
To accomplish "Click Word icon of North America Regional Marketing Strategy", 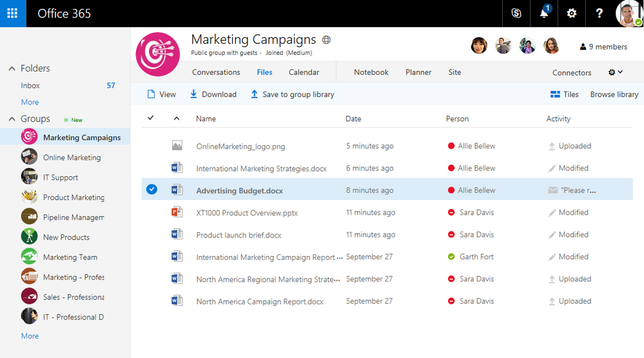I will coord(177,278).
